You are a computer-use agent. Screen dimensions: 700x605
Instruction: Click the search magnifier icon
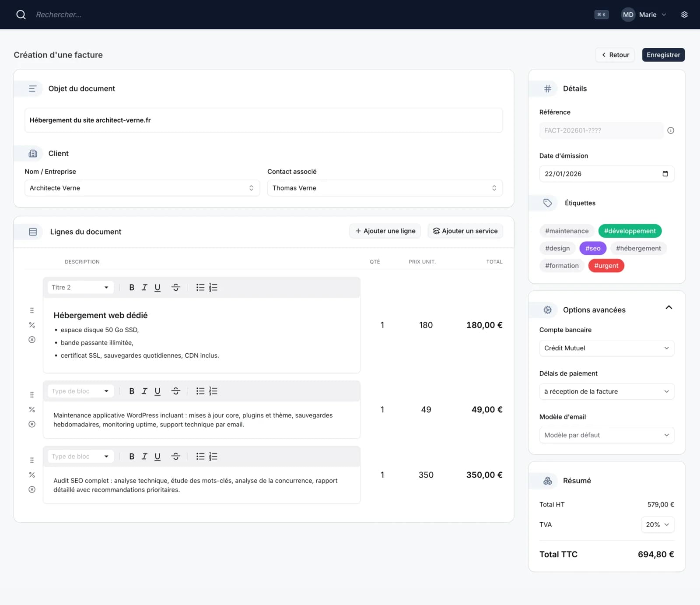pyautogui.click(x=21, y=14)
